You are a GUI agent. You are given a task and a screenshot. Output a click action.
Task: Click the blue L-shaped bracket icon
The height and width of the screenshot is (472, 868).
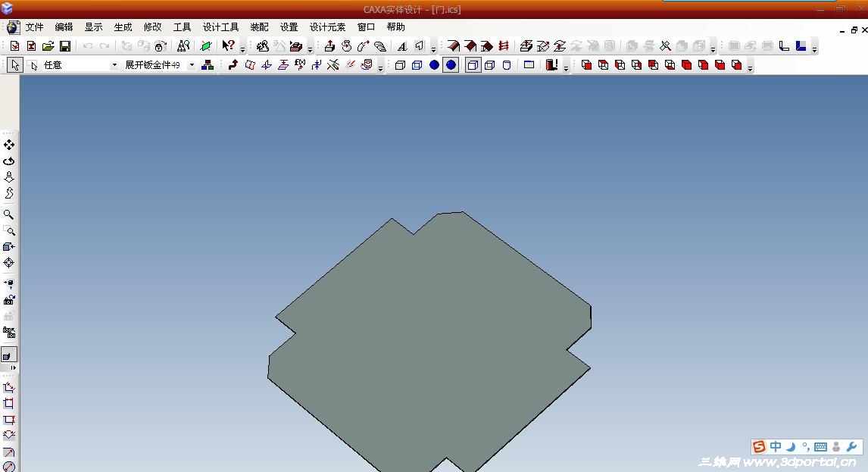[784, 46]
